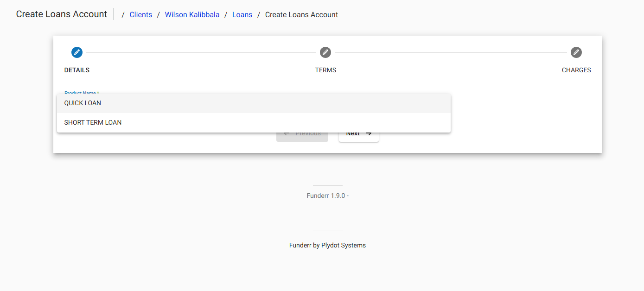
Task: Open the Clients breadcrumb link
Action: click(140, 14)
